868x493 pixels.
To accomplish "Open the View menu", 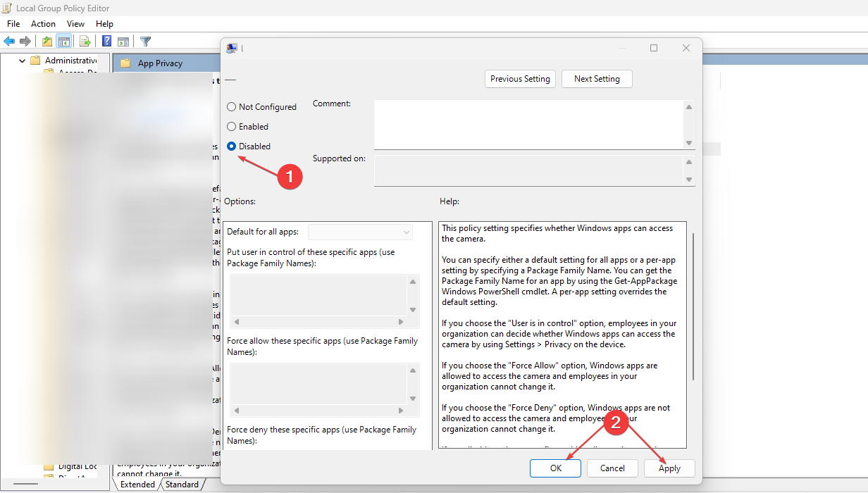I will (75, 24).
